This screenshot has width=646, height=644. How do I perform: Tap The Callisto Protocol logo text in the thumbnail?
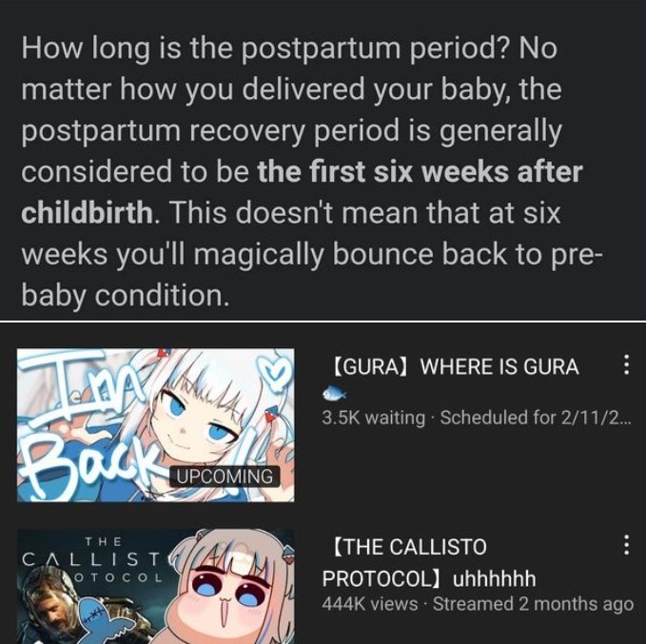click(92, 559)
